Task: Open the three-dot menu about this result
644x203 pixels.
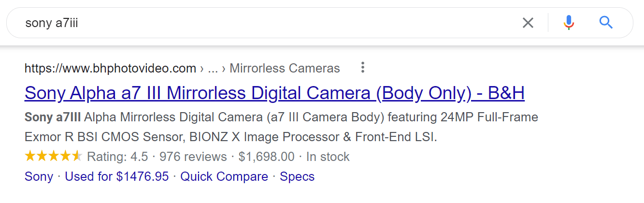Action: click(363, 68)
